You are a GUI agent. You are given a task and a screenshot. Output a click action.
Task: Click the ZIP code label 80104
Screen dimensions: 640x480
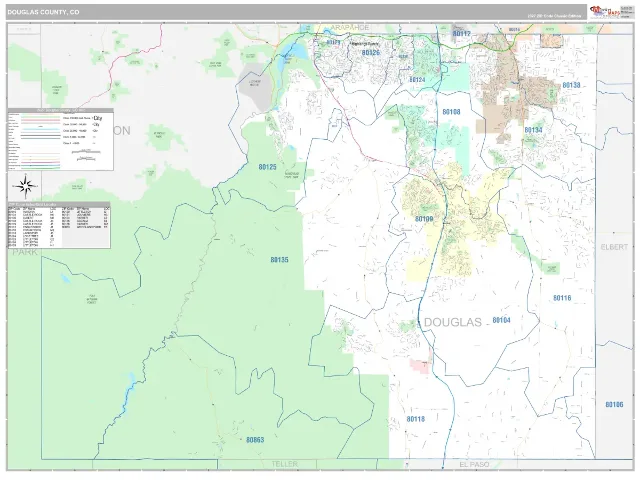(502, 320)
